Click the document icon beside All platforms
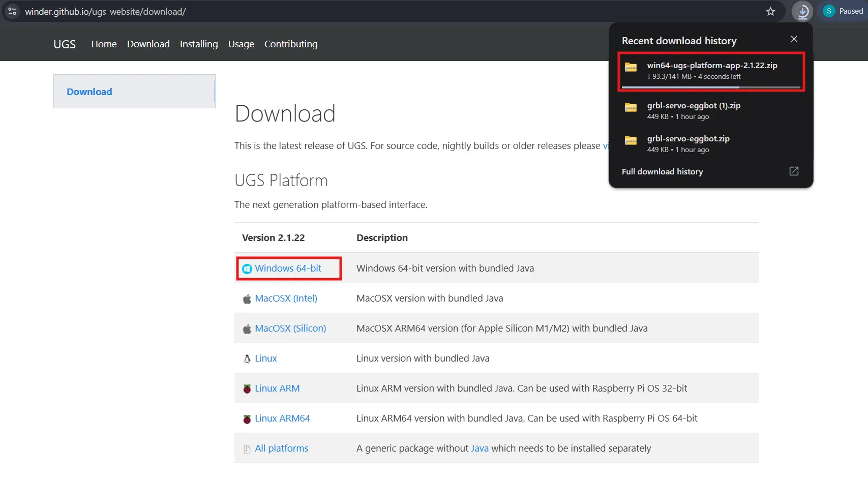Screen dimensions: 868x478 tap(247, 448)
